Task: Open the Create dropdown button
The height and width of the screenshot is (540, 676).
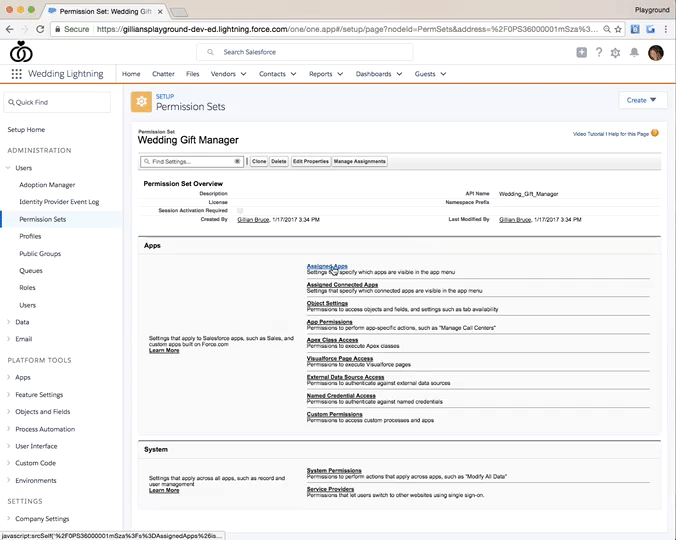Action: (x=642, y=100)
